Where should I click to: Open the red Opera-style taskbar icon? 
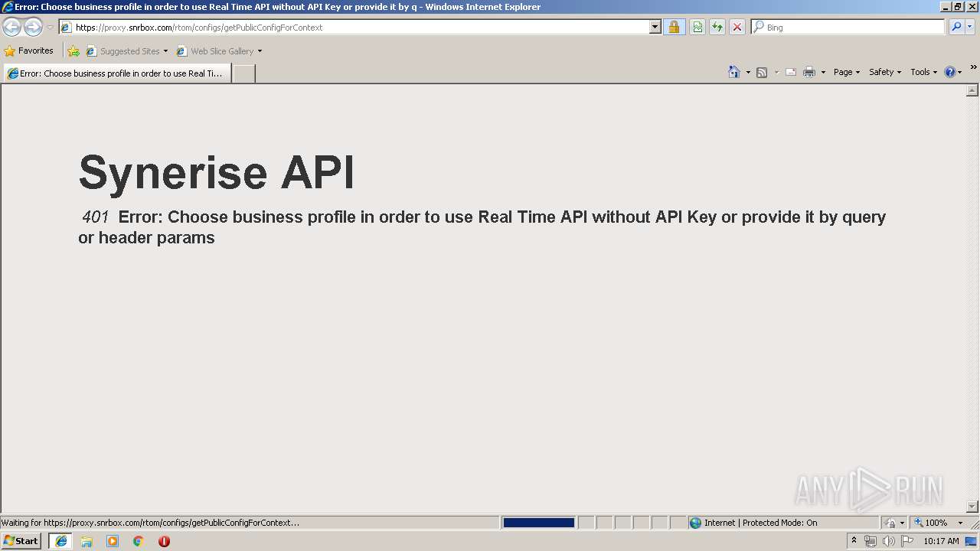click(164, 541)
